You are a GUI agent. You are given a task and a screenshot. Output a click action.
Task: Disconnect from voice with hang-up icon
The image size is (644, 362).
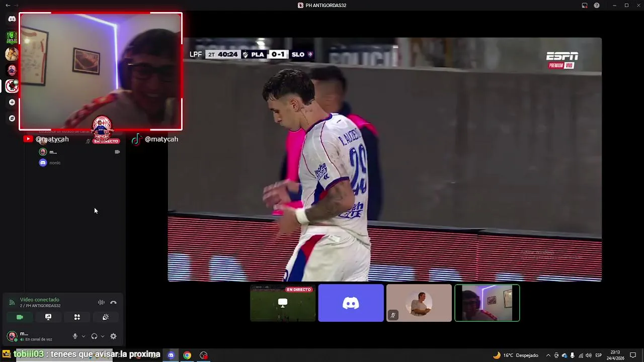[x=113, y=302]
